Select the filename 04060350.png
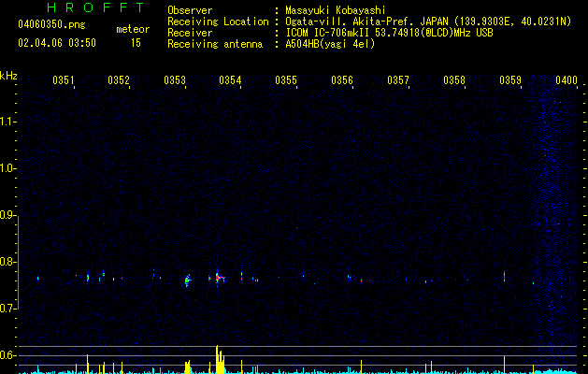Viewport: 588px width, 374px height. (x=51, y=25)
